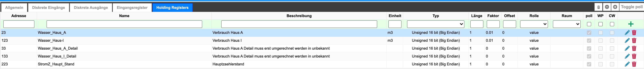The width and height of the screenshot is (644, 69).
Task: Delete the Wasser_Haus_I_Detail register
Action: pos(634,56)
